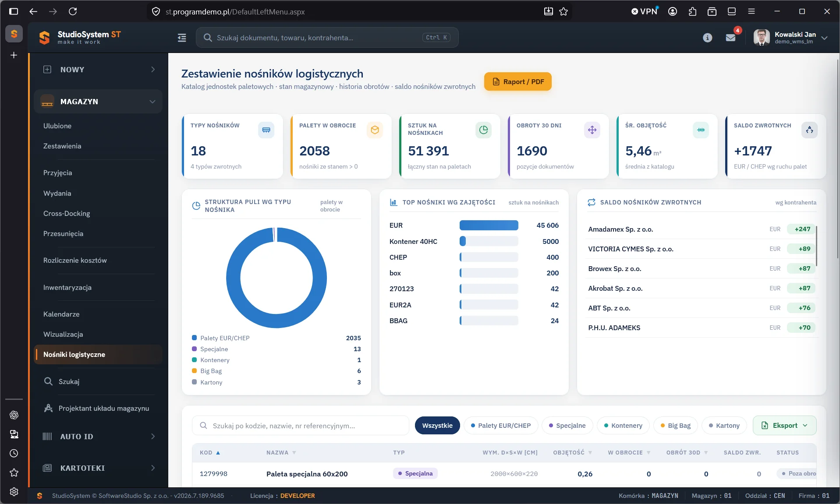Click the StudioSystem ST logo

[80, 37]
